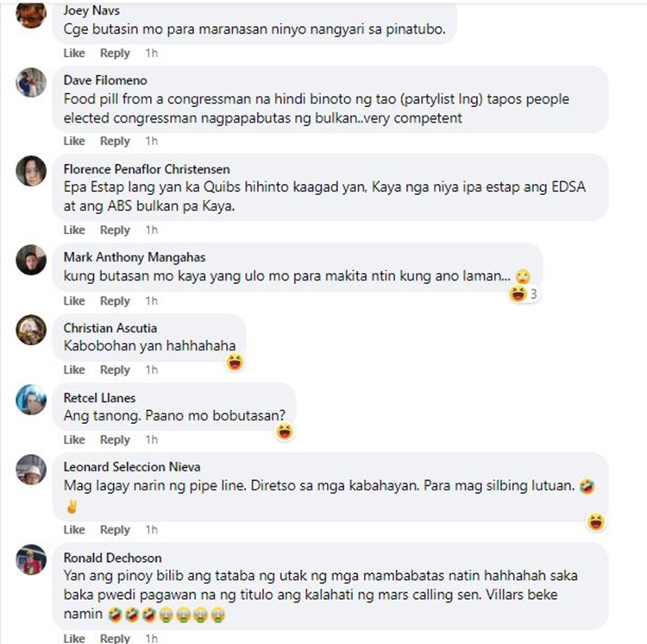The height and width of the screenshot is (644, 647).
Task: Click the haha reaction on Christian Ascutia's comment
Action: [x=236, y=362]
